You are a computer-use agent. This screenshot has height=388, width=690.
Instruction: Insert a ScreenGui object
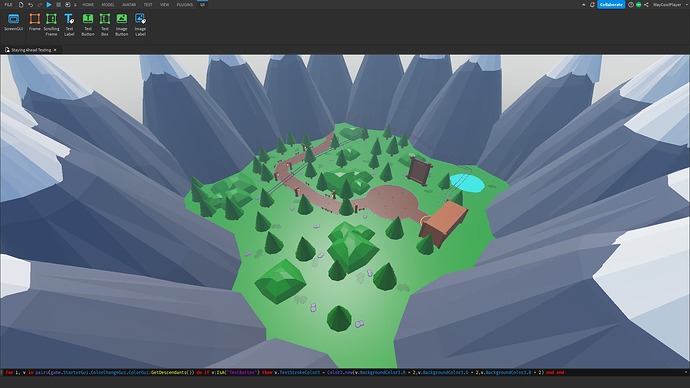[x=14, y=22]
